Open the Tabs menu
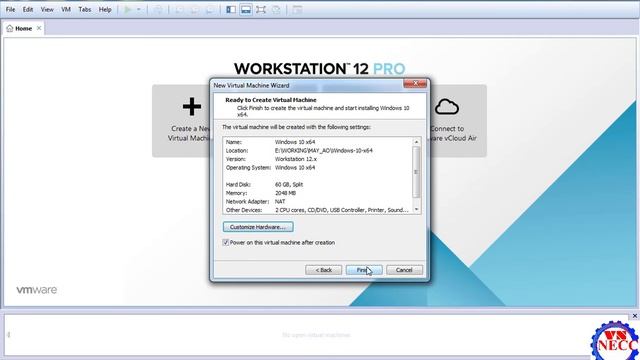Viewport: 640px width, 360px height. pyautogui.click(x=84, y=9)
